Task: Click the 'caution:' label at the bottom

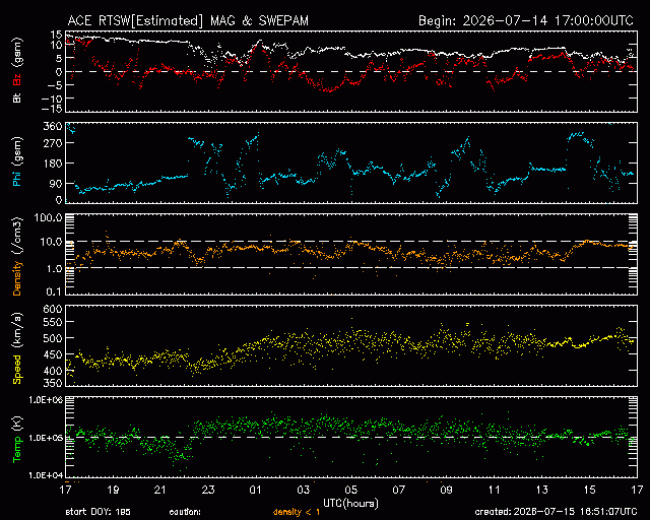Action: (185, 512)
